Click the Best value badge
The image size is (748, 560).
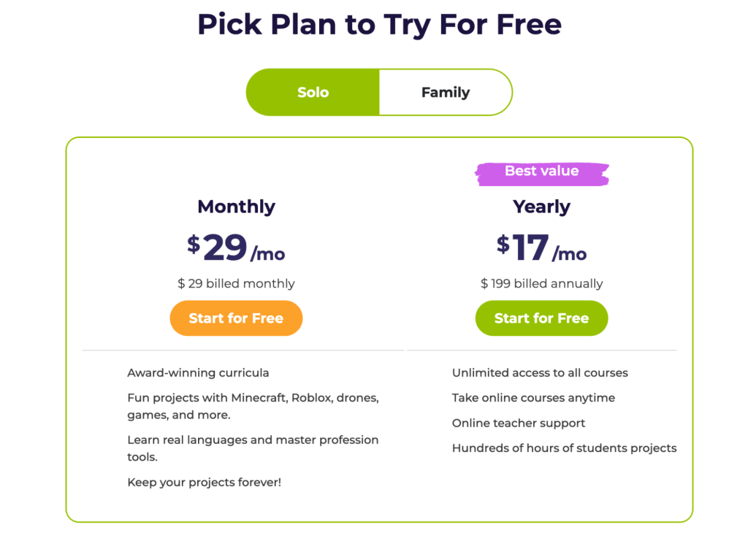click(542, 172)
